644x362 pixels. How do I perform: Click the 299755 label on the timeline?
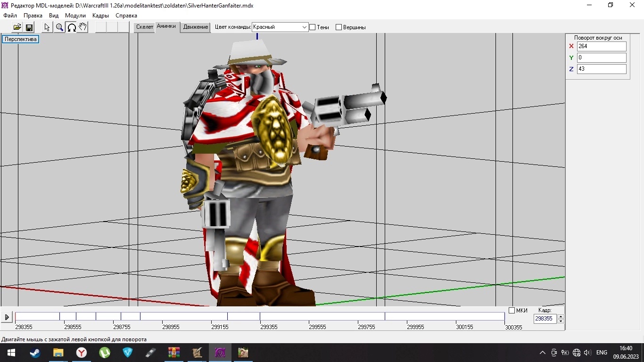(x=366, y=327)
